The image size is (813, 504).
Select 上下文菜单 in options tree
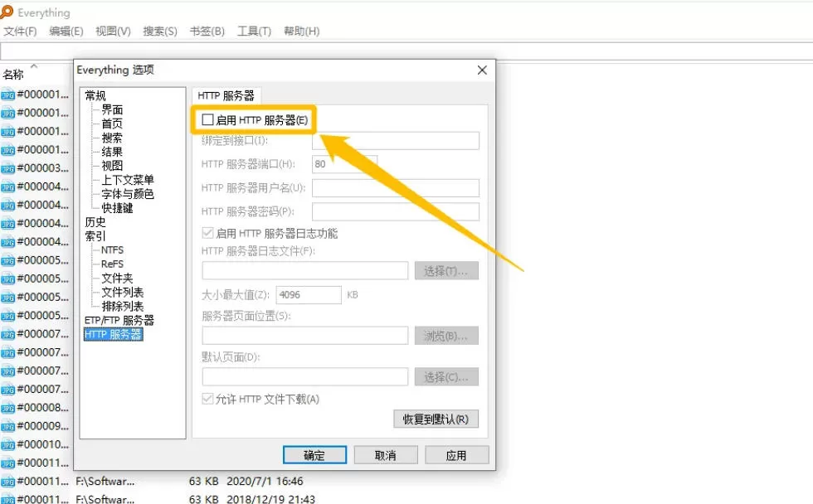pyautogui.click(x=128, y=180)
